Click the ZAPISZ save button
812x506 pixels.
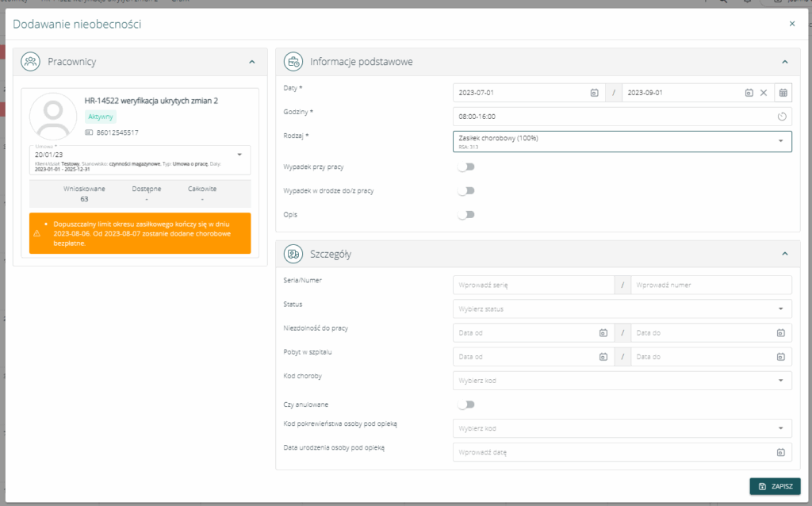click(775, 486)
